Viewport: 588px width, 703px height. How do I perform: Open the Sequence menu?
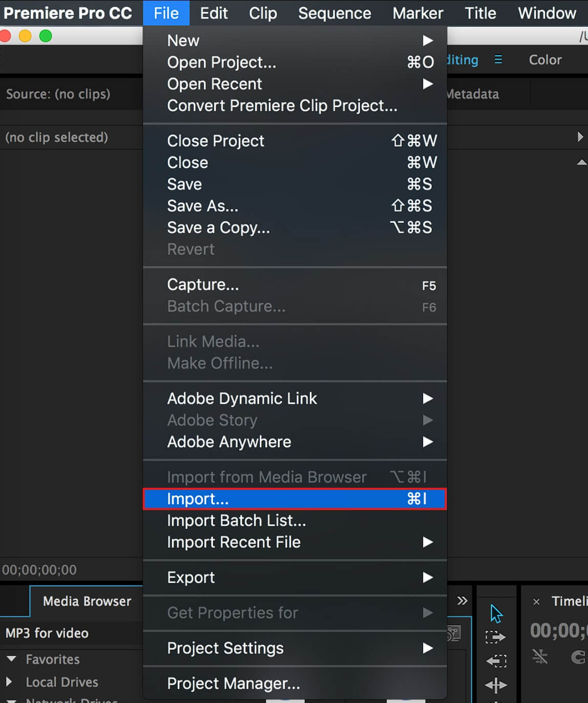point(334,13)
